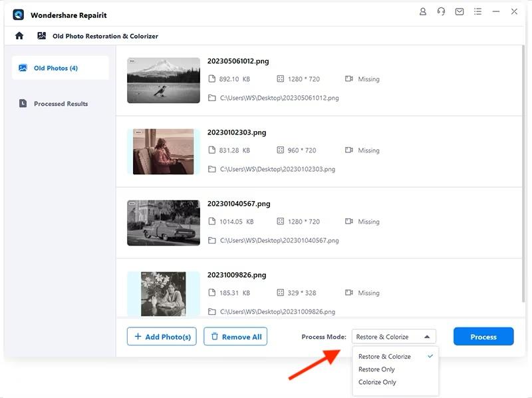Screen dimensions: 532x398
Task: Select the mountain and bird photo thumbnail
Action: (x=164, y=80)
